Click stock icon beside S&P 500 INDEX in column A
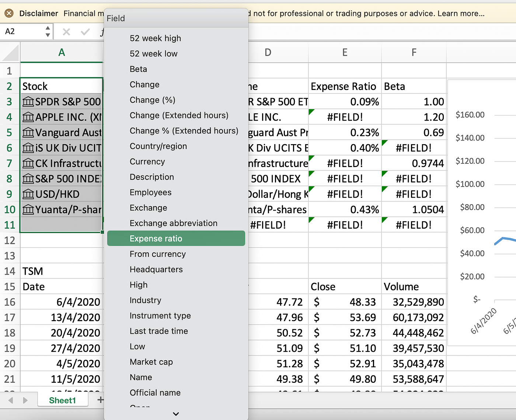The image size is (516, 420). (28, 179)
